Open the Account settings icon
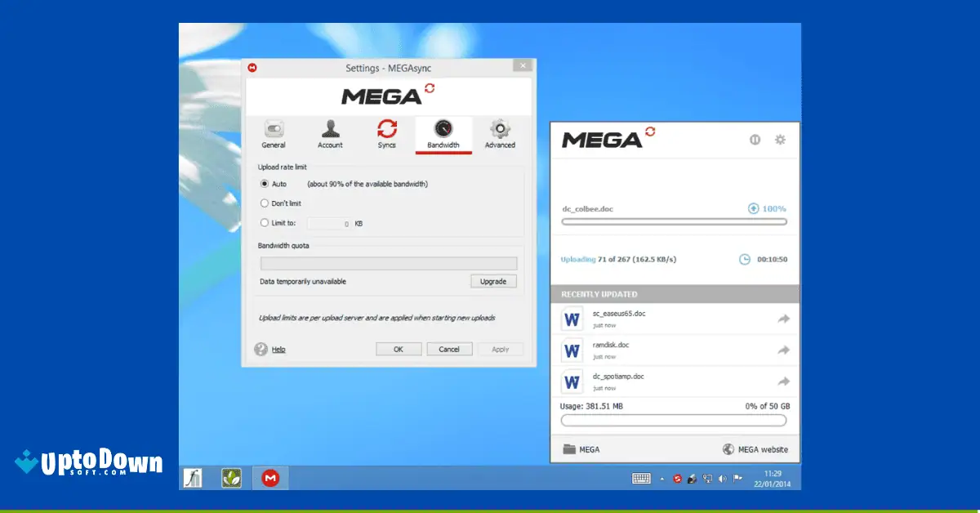 coord(330,132)
